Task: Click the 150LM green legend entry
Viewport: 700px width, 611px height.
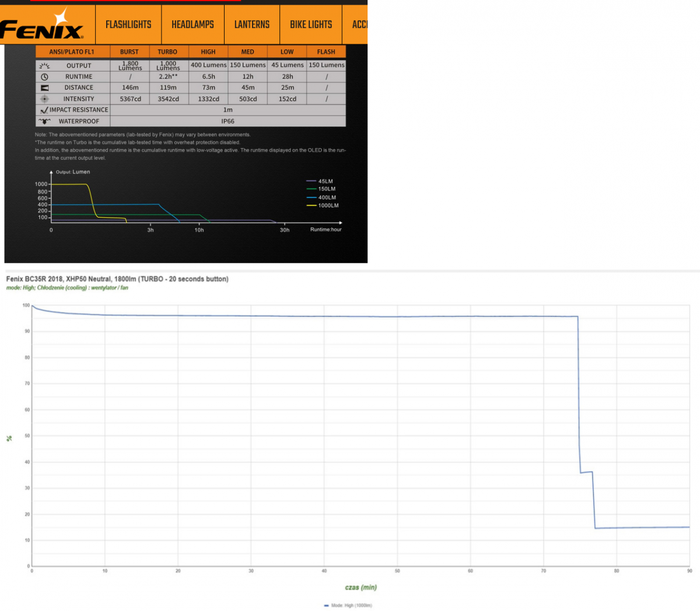Action: click(321, 189)
